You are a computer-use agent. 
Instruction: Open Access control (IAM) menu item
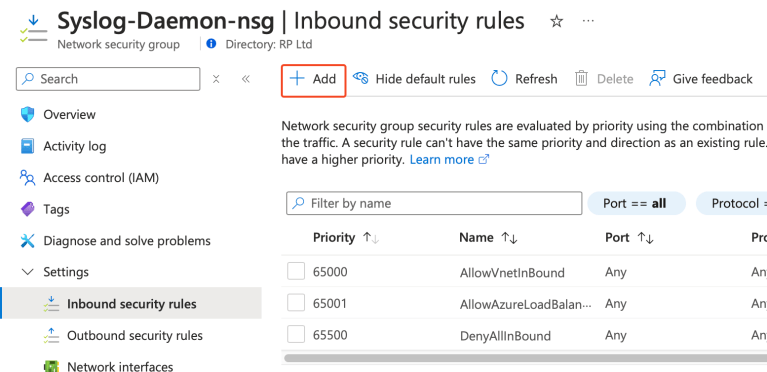(x=101, y=178)
